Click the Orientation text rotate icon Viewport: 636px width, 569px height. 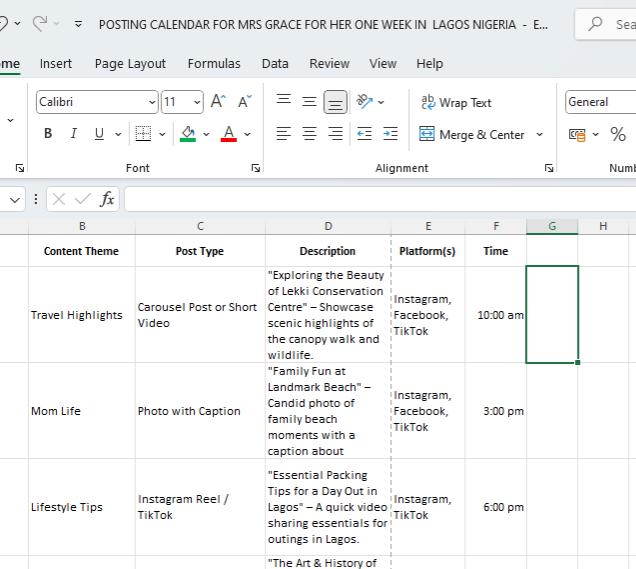364,101
